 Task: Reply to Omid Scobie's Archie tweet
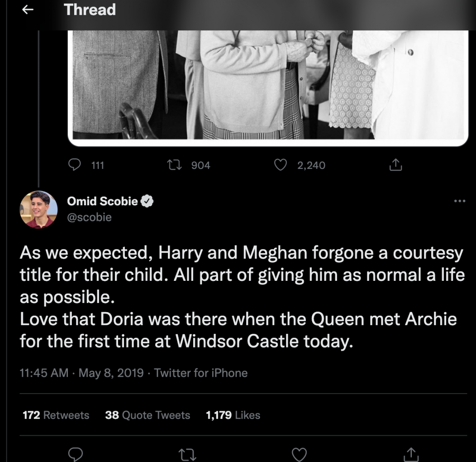(x=76, y=454)
